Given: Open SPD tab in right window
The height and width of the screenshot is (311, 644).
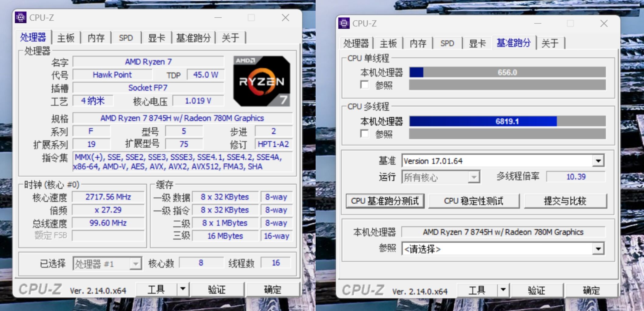Looking at the screenshot, I should [x=447, y=43].
